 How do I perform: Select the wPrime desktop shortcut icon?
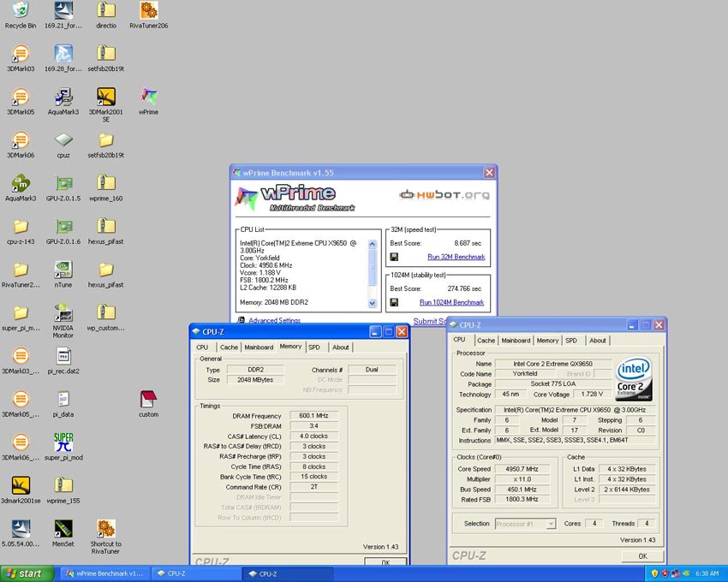[x=148, y=97]
